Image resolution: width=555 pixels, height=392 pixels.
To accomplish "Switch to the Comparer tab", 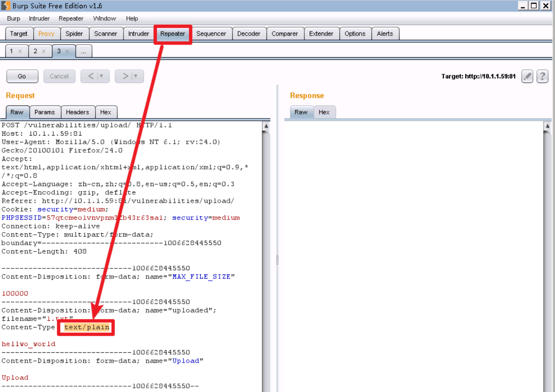I will click(285, 33).
